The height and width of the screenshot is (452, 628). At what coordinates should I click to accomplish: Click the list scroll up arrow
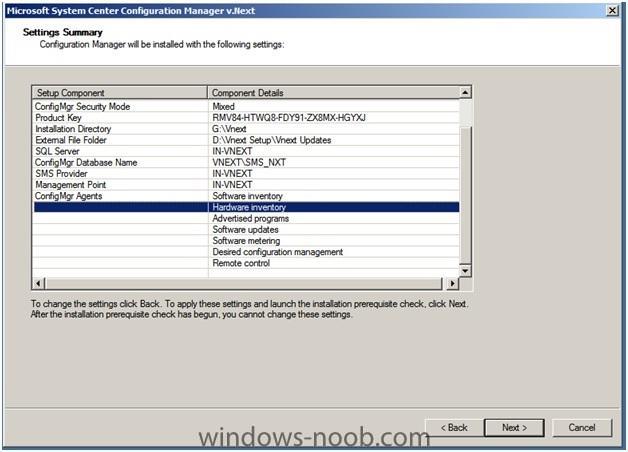pos(465,92)
